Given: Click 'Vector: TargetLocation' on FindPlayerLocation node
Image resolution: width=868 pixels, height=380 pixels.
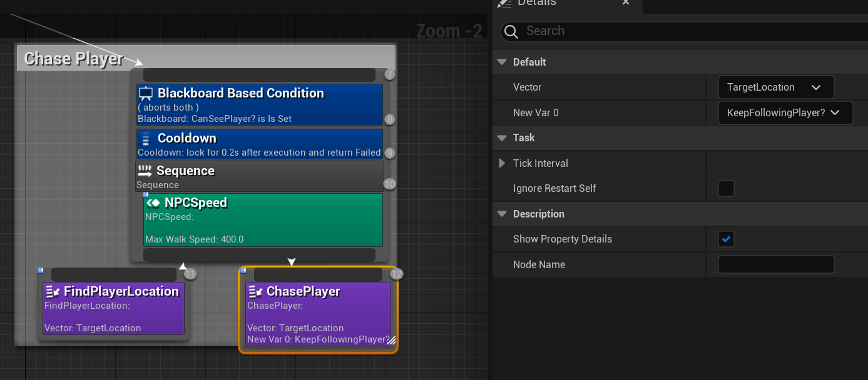Looking at the screenshot, I should [93, 328].
